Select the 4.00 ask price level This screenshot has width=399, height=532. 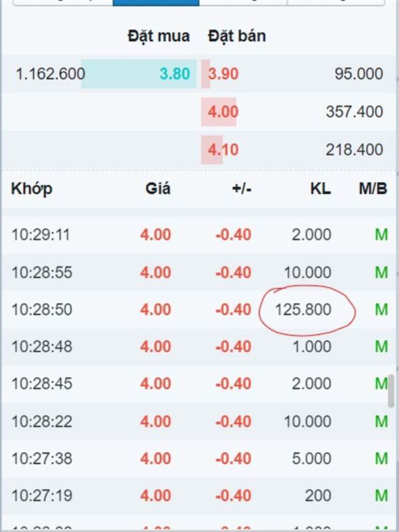pyautogui.click(x=223, y=112)
